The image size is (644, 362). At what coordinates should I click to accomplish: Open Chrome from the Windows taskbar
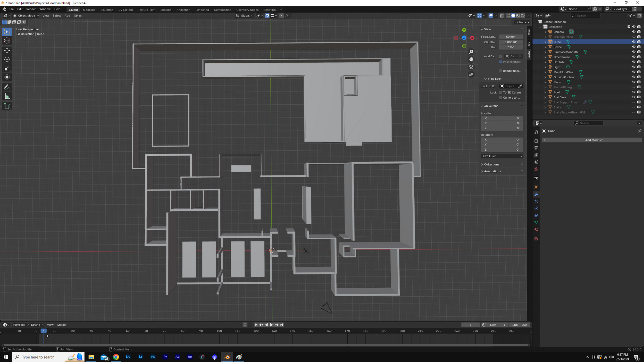(116, 357)
